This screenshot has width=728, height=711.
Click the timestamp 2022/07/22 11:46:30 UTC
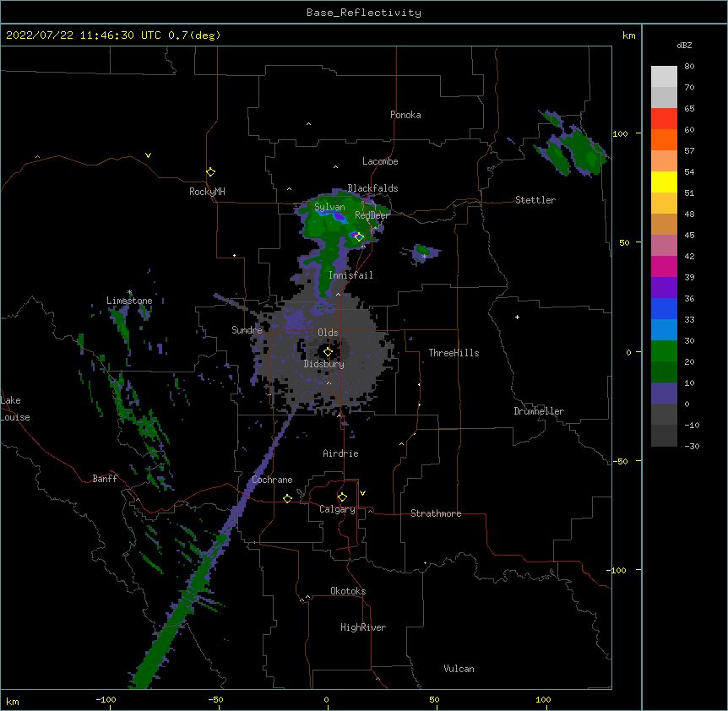(84, 35)
